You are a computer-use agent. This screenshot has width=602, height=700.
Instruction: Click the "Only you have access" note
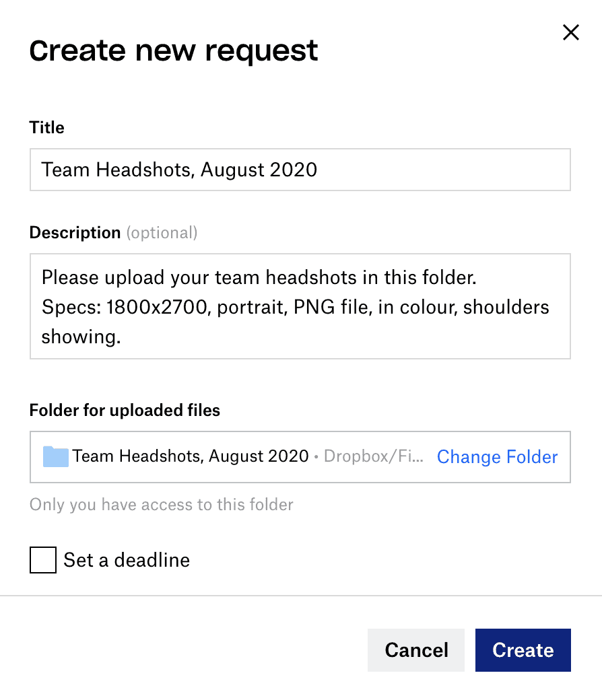(162, 504)
